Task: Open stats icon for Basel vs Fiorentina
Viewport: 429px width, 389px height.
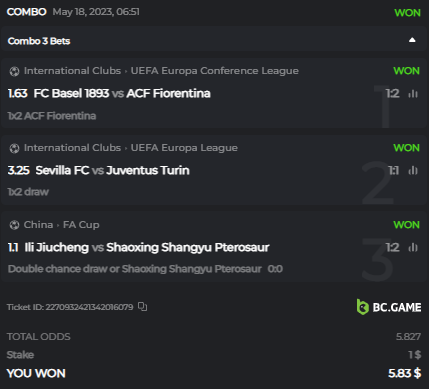Action: pos(413,94)
